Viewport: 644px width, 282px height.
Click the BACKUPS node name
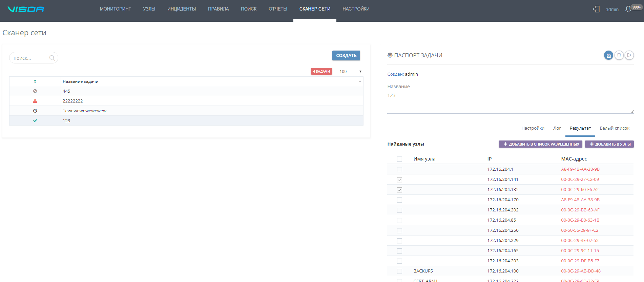click(423, 271)
